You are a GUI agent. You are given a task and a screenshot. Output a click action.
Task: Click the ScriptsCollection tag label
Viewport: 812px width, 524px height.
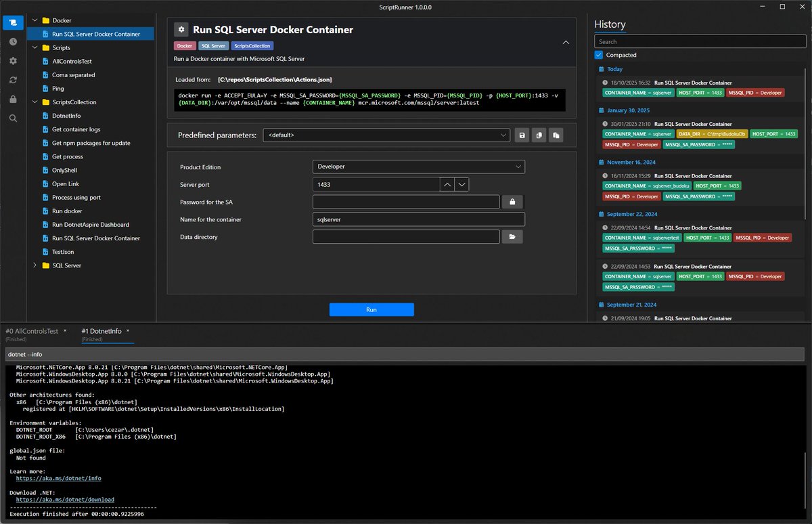click(252, 46)
